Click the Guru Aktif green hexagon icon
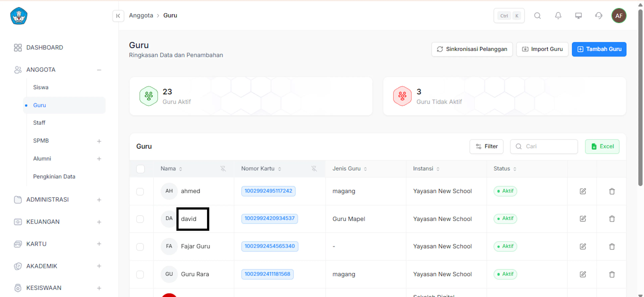This screenshot has width=644, height=297. (149, 96)
